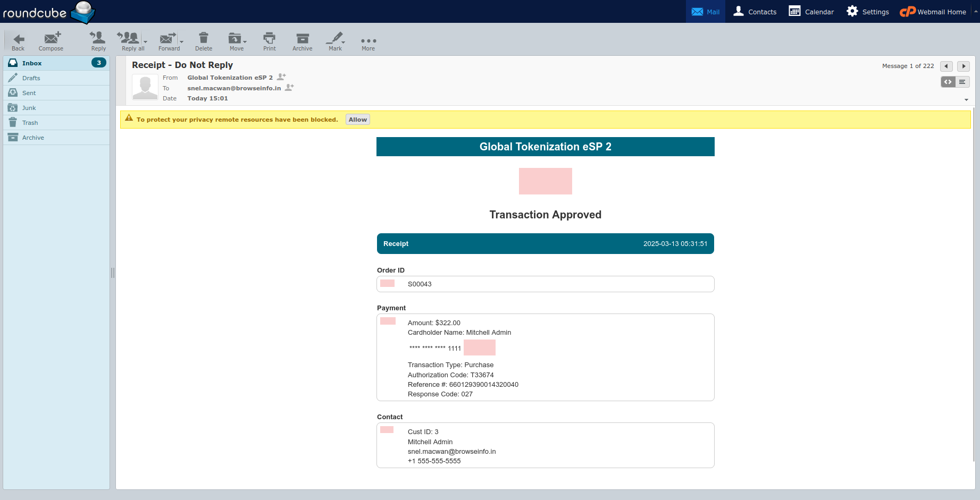The image size is (980, 500).
Task: Open the More actions menu
Action: click(x=368, y=41)
